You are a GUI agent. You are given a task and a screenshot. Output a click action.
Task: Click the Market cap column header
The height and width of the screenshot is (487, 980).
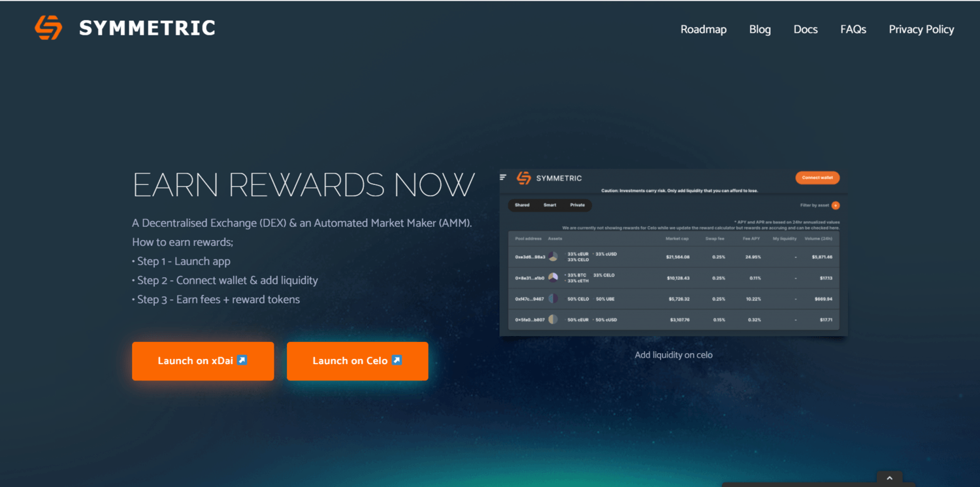[678, 239]
